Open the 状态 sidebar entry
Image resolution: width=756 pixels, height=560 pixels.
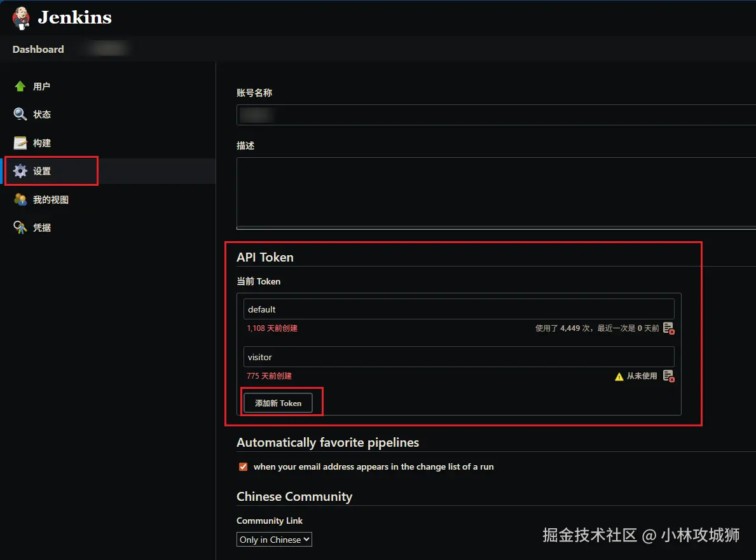tap(42, 115)
